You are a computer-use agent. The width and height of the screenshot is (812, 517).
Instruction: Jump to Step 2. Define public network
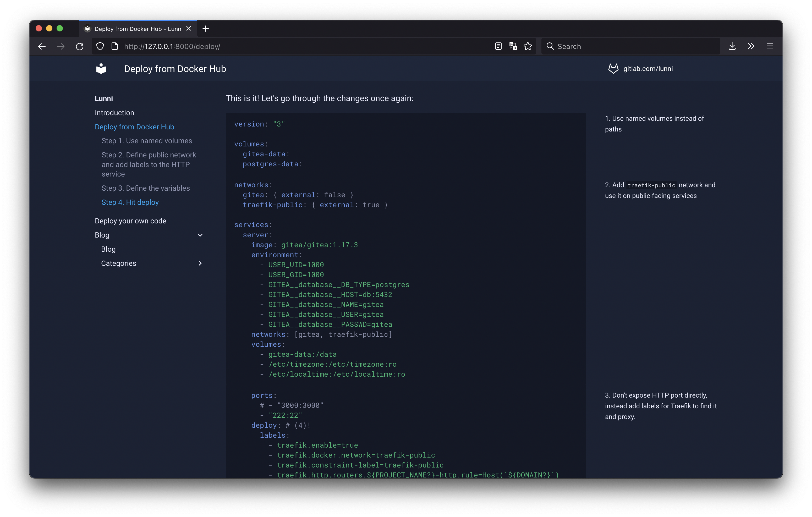(x=149, y=164)
